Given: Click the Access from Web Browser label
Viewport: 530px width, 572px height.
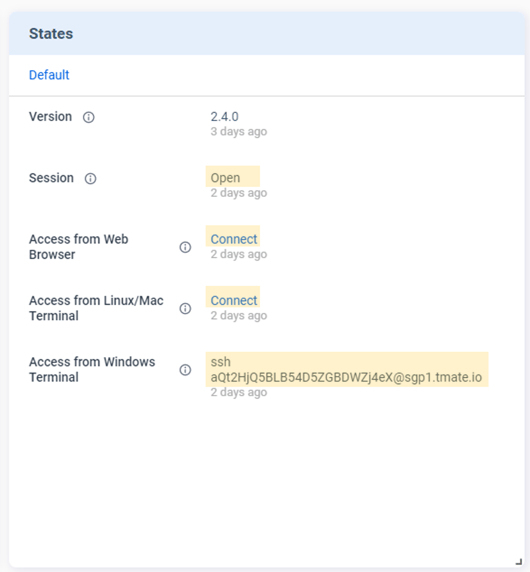Looking at the screenshot, I should (78, 247).
